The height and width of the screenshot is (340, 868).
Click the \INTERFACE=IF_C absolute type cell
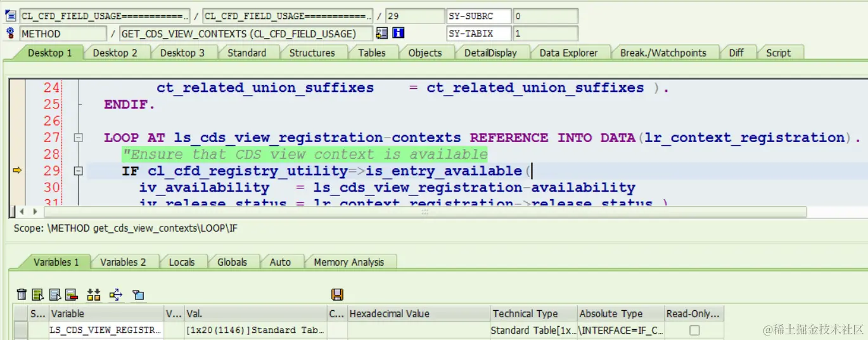coord(621,330)
